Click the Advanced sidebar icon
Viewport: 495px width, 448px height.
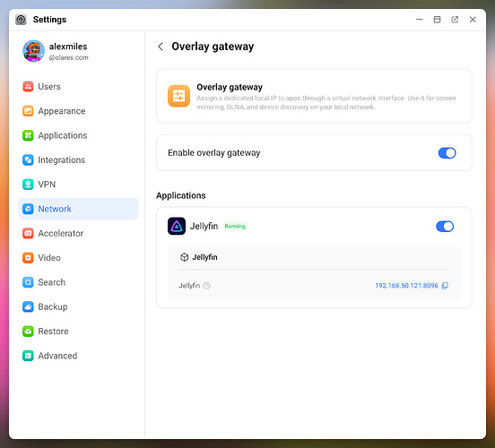click(28, 356)
